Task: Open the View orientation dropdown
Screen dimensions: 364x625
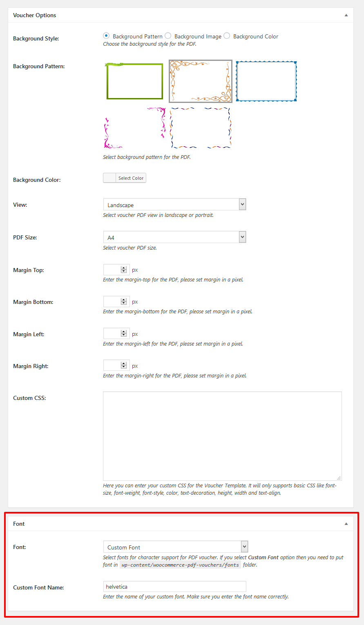Action: (174, 205)
